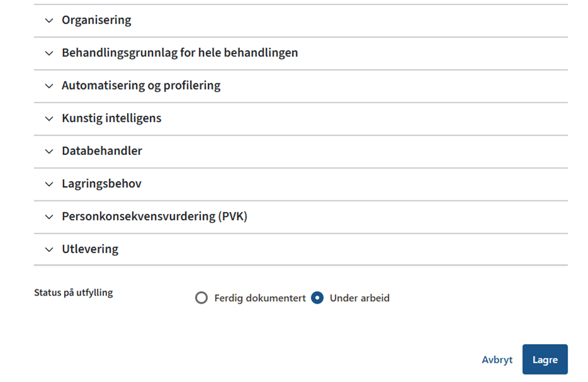Click the chevron beside Personkonsekvensvurdering (PVK)
Screen dimensions: 588x382
(49, 217)
